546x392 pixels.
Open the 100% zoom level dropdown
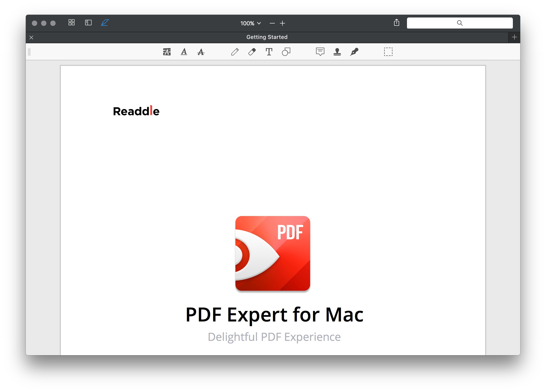(x=250, y=23)
